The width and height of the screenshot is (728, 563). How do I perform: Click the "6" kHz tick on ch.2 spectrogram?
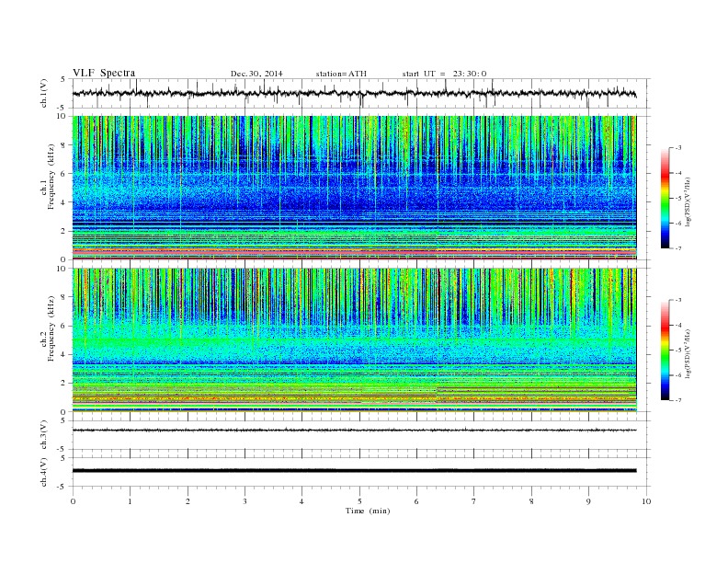click(x=64, y=326)
